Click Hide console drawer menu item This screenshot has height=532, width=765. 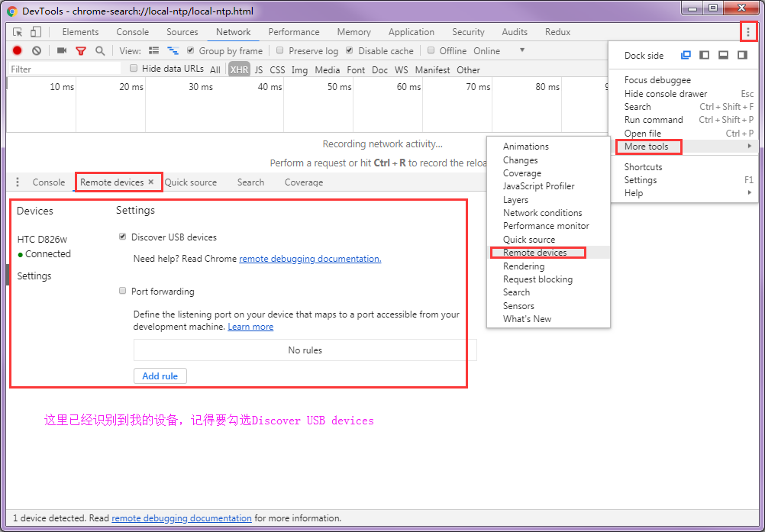[x=683, y=94]
